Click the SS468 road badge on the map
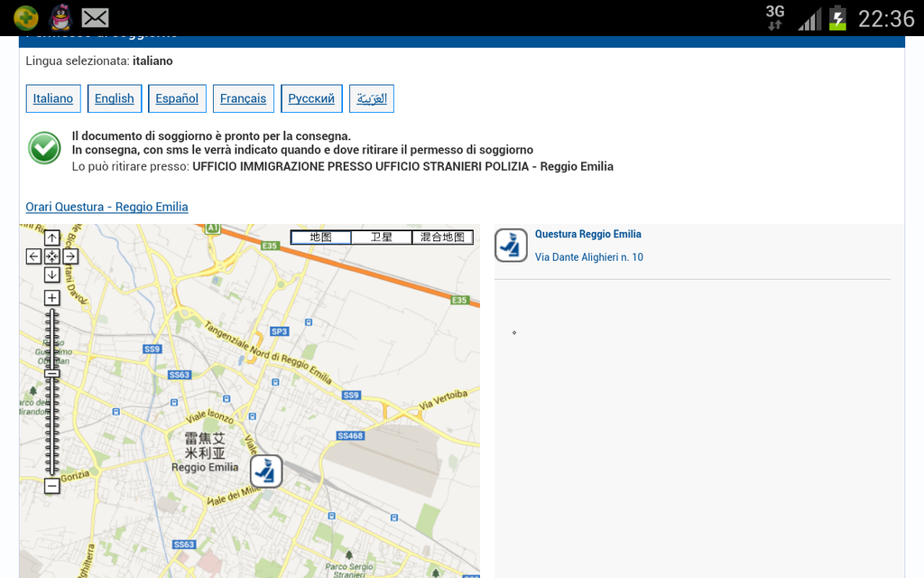The image size is (924, 578). [351, 436]
